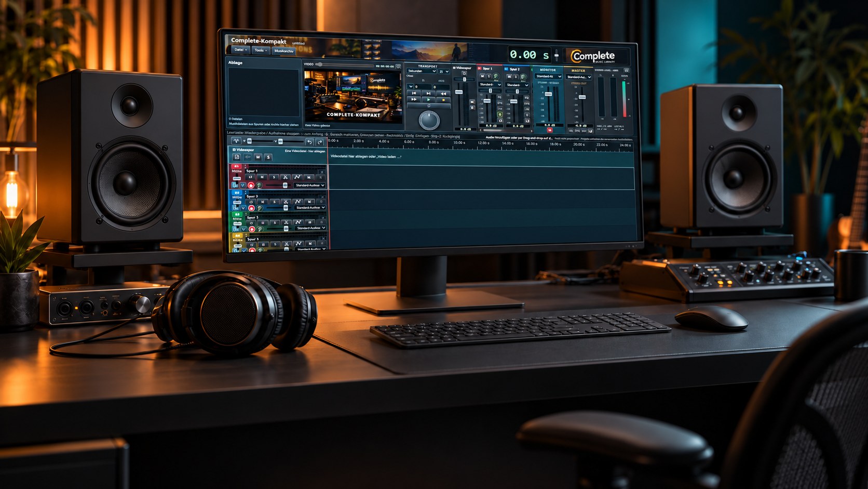The image size is (868, 489).
Task: Open Spur 2 track's Standard-Audio dropdown
Action: coord(310,208)
